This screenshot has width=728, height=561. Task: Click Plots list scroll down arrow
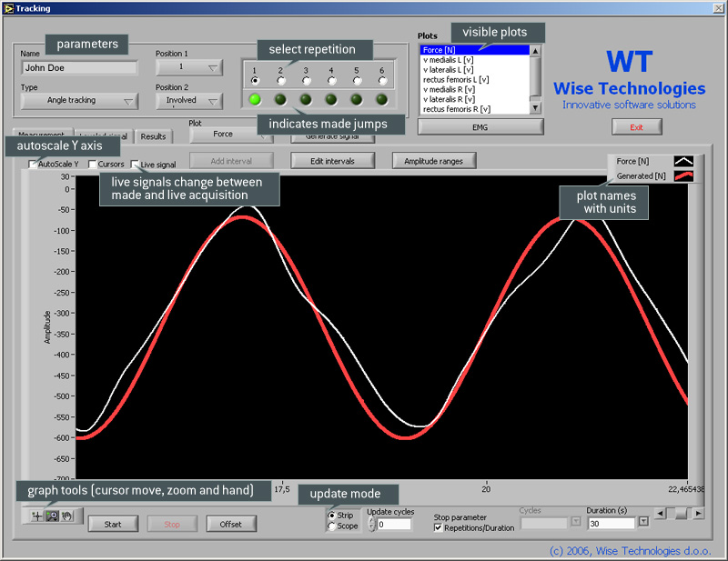pyautogui.click(x=535, y=108)
